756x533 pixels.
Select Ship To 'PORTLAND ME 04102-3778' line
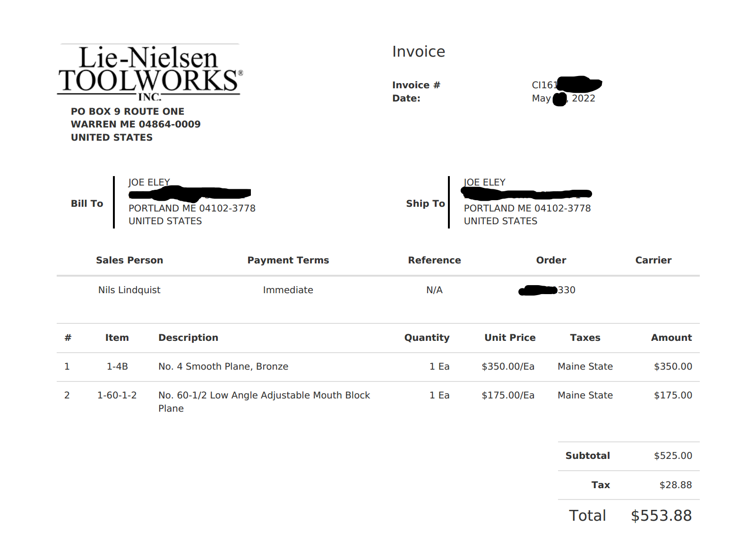(527, 208)
